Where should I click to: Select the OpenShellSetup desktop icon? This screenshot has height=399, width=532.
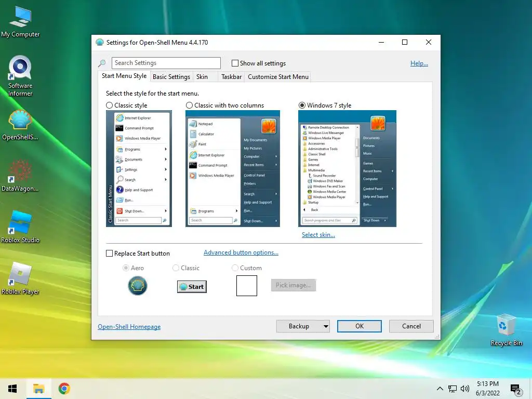click(20, 125)
